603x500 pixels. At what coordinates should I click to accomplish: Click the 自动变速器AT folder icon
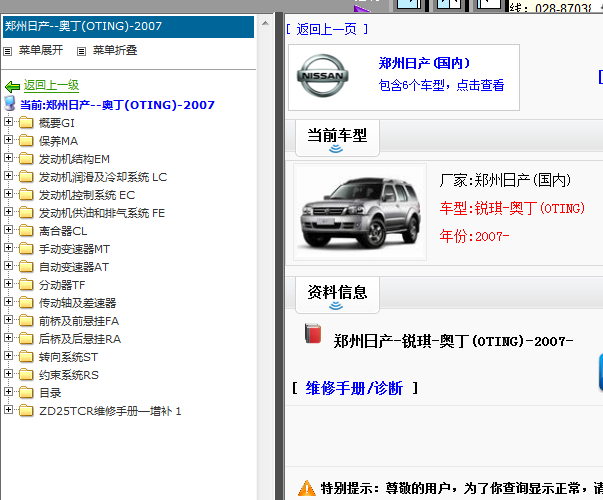(26, 267)
